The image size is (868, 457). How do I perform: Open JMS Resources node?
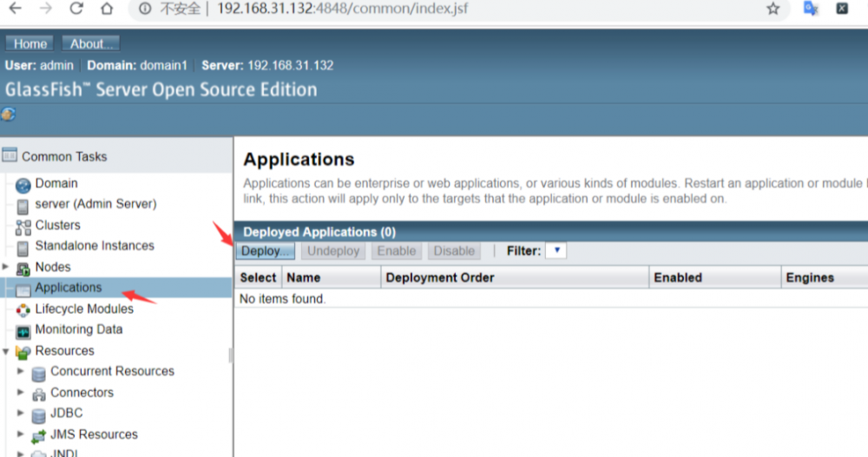point(94,434)
